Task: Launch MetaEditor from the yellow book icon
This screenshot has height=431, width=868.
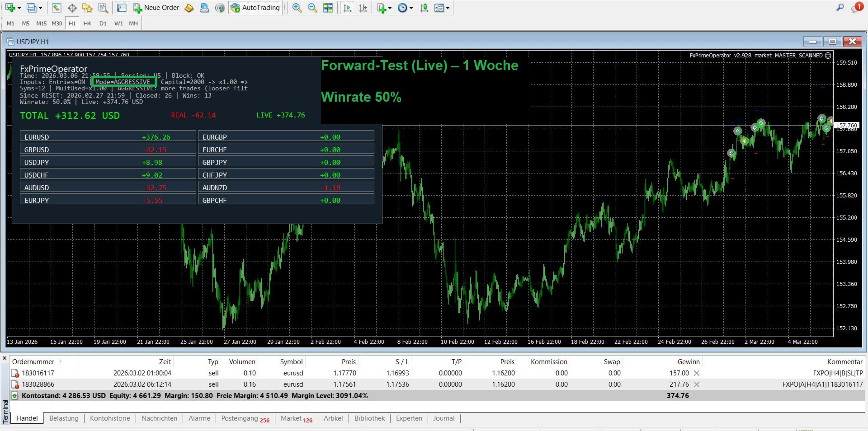Action: click(189, 8)
